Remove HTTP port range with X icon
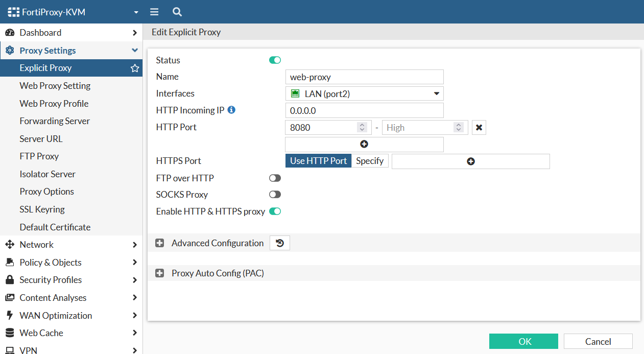 (x=479, y=128)
